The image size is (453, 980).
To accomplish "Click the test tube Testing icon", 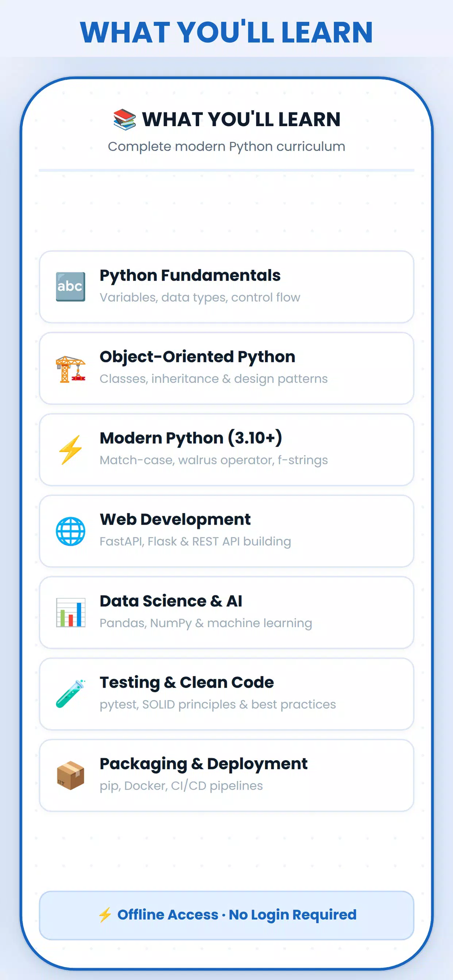I will tap(70, 694).
